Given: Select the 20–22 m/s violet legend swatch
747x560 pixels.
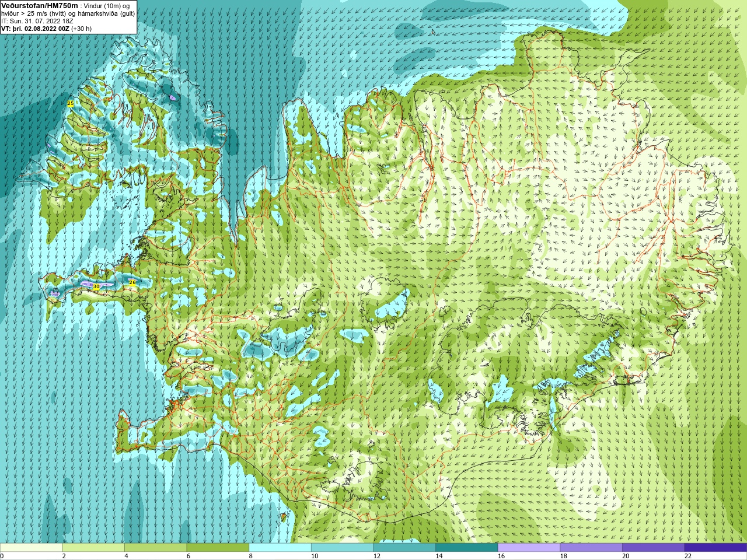Looking at the screenshot, I should pos(654,548).
